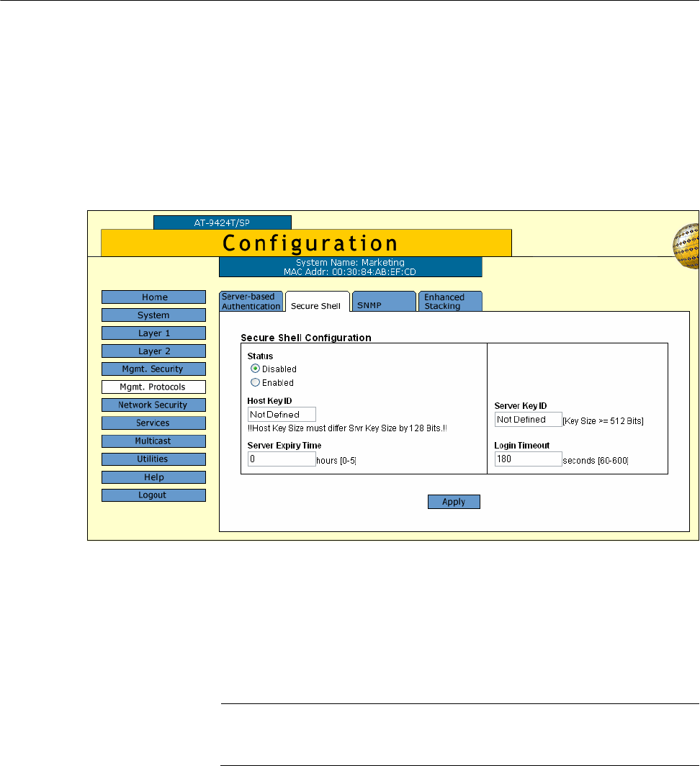Click the Apply button
Viewport: 700px width, 766px height.
[454, 502]
